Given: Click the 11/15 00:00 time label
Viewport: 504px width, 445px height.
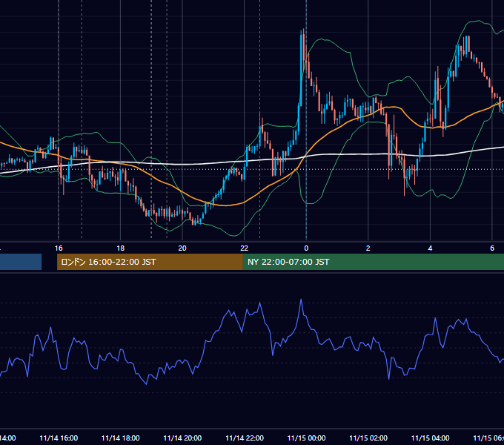Looking at the screenshot, I should (306, 438).
